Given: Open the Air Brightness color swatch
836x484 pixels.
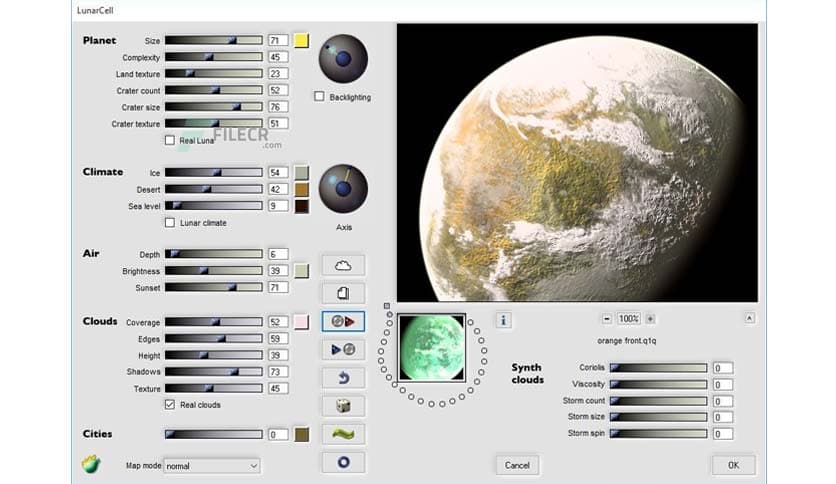Looking at the screenshot, I should pyautogui.click(x=301, y=271).
